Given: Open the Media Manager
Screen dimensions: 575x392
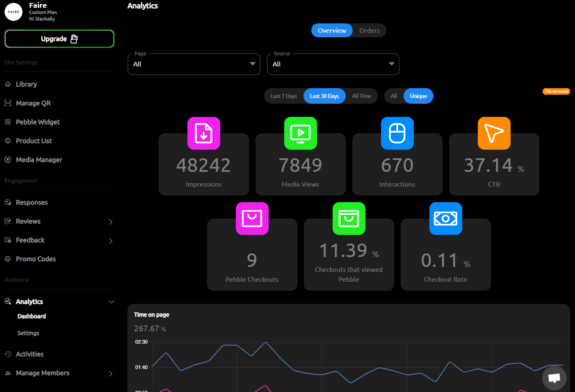Looking at the screenshot, I should [x=39, y=160].
